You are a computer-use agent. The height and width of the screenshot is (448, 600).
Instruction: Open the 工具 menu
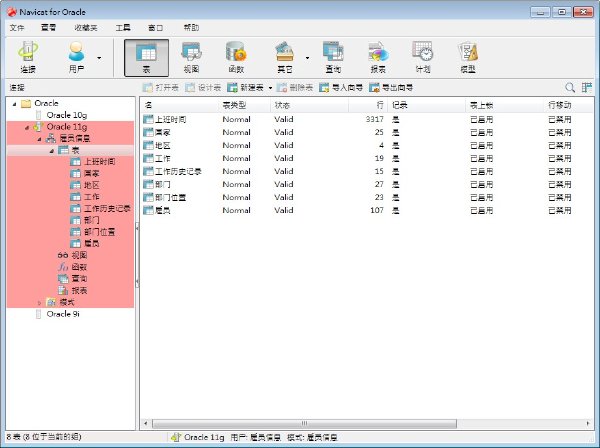click(123, 28)
